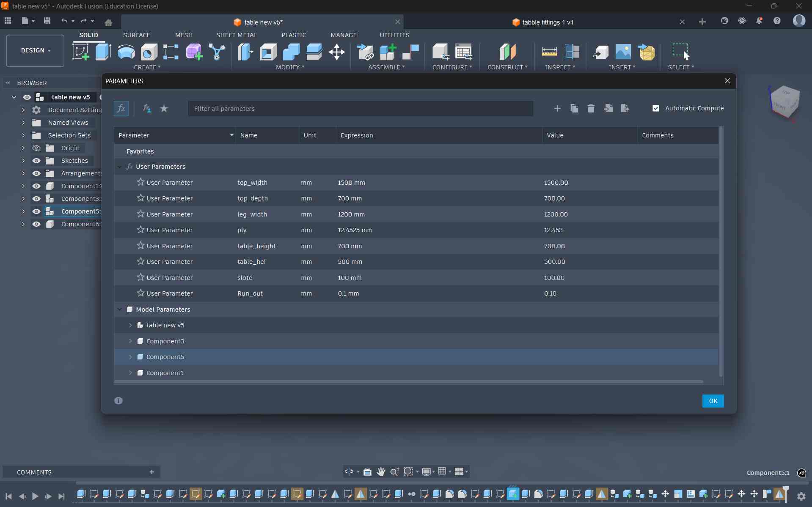Click the Play button in the timeline
The height and width of the screenshot is (507, 812).
click(x=35, y=496)
